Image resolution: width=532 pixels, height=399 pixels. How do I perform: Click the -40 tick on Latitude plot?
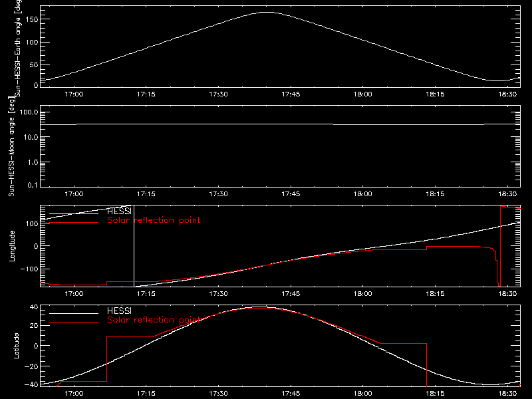31,385
